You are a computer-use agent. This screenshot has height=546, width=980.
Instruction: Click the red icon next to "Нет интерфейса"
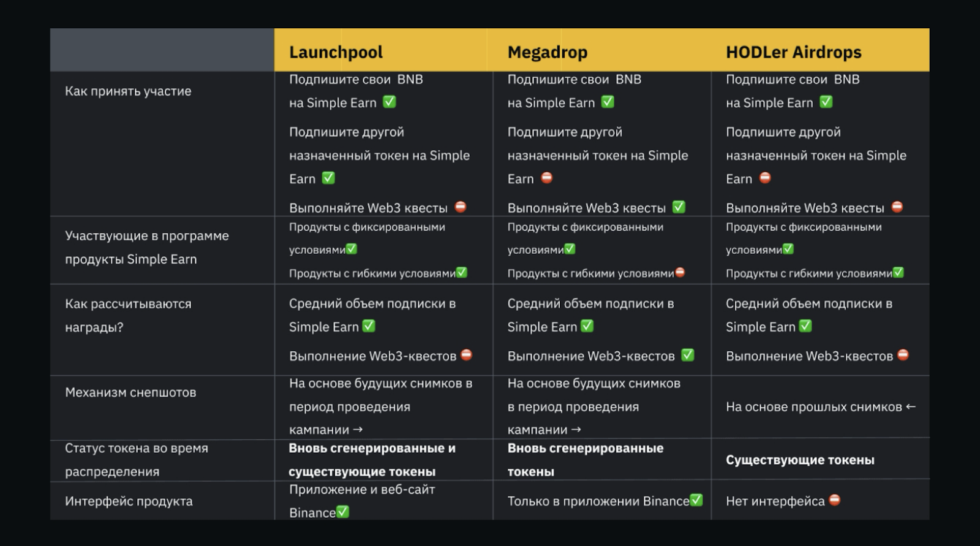tap(835, 501)
